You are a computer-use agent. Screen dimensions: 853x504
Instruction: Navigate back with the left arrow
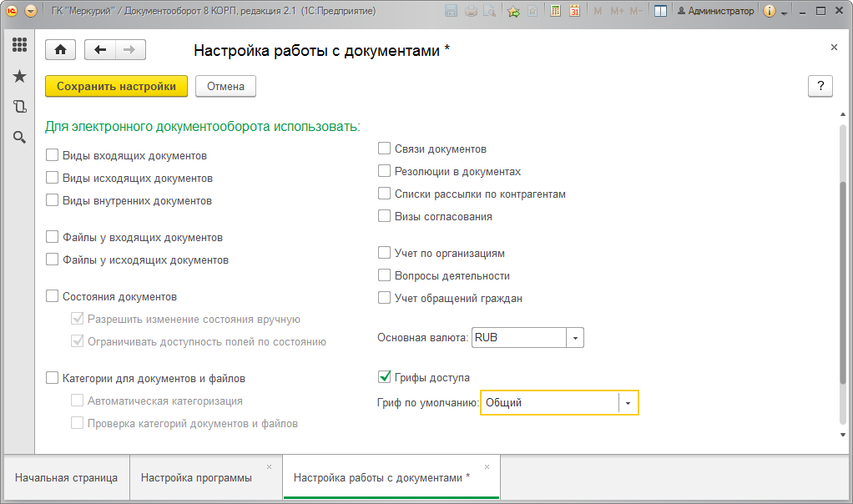[x=99, y=50]
